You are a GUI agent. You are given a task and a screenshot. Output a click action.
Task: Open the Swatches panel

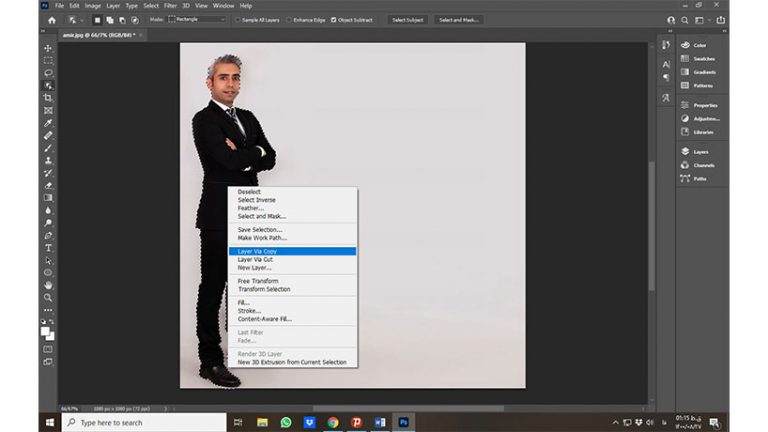[700, 58]
